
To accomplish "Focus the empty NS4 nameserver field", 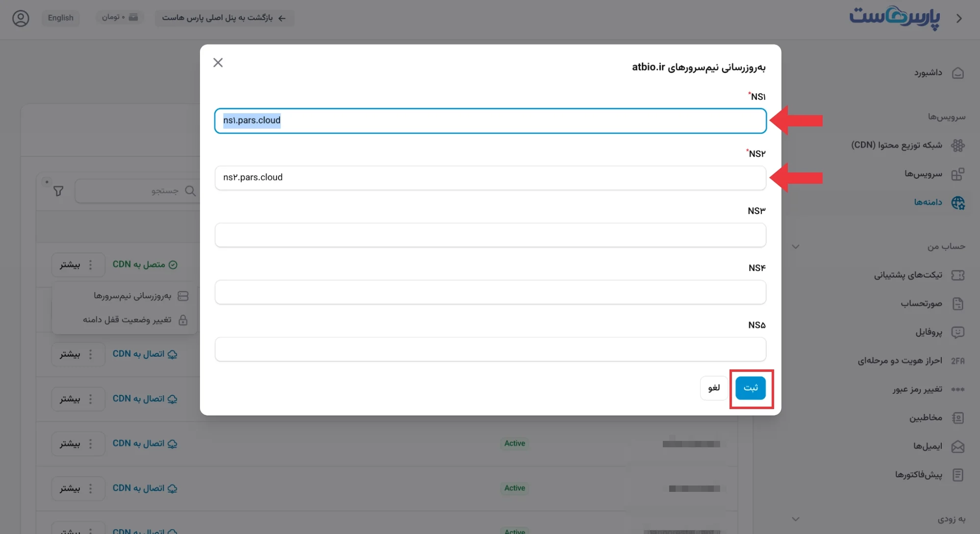I will coord(490,292).
